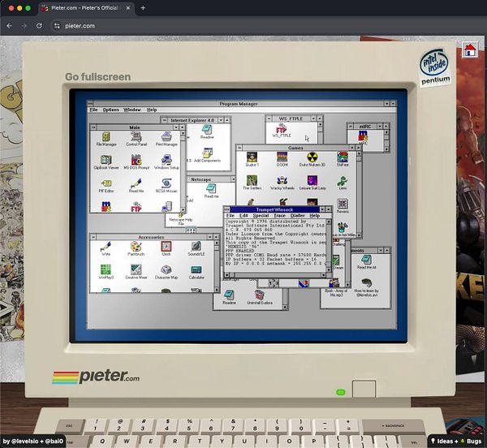Launch DOOM from the Games window
The image size is (487, 448).
[282, 159]
